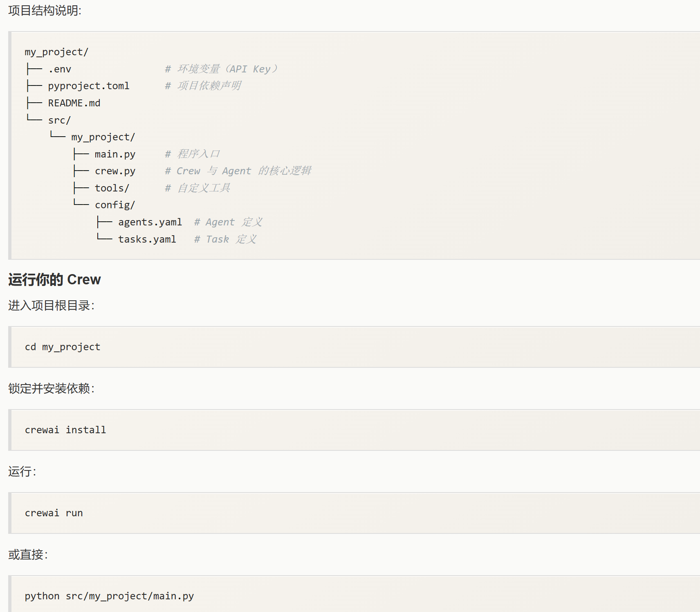Click the paragraph '锁定并安装依赖:'
The height and width of the screenshot is (612, 700).
[x=51, y=389]
